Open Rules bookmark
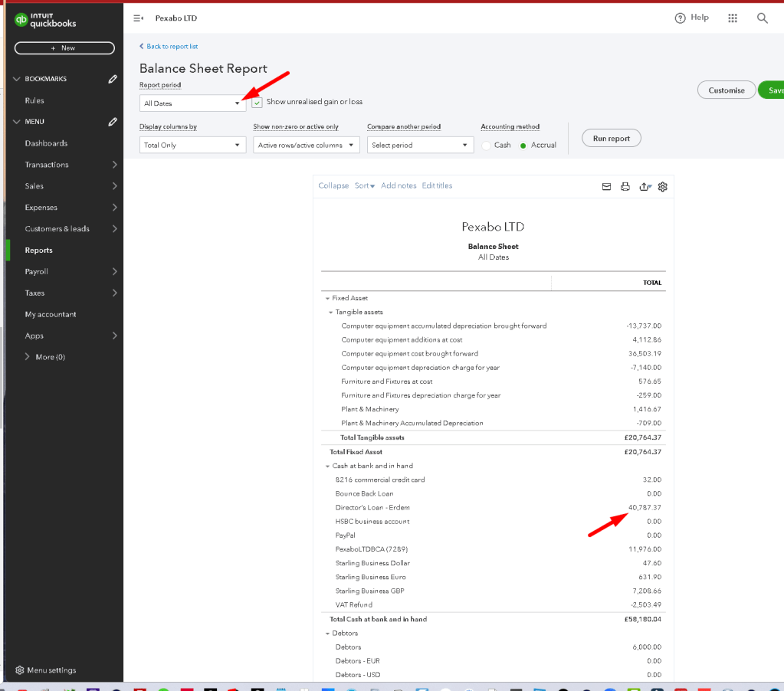This screenshot has width=784, height=691. pos(34,100)
